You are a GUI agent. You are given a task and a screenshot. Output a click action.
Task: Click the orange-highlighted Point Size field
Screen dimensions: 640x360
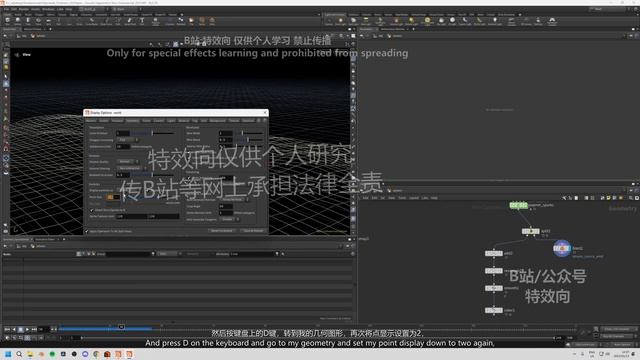coord(113,197)
